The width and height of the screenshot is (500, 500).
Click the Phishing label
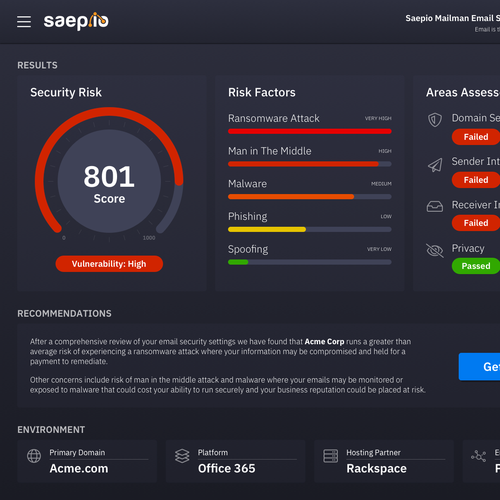click(248, 217)
